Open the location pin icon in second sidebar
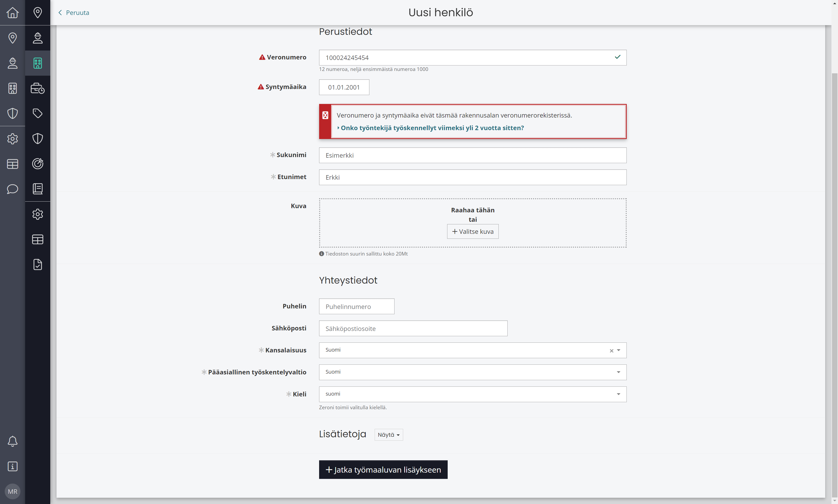The height and width of the screenshot is (504, 838). (x=38, y=13)
